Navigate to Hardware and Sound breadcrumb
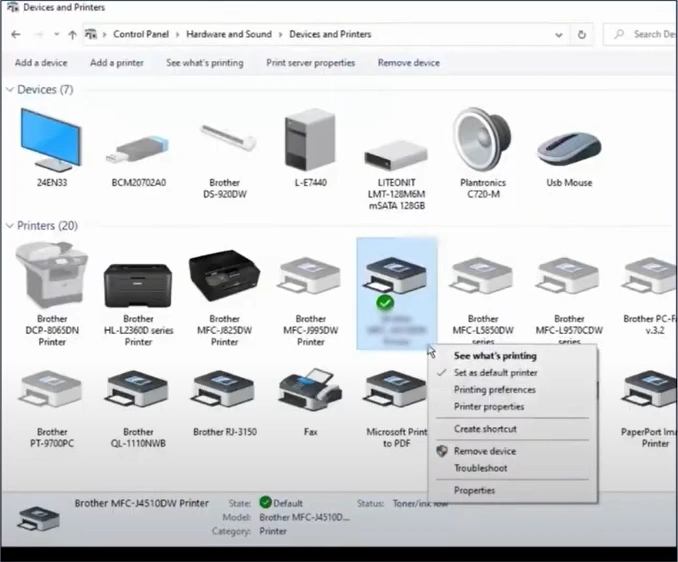The height and width of the screenshot is (562, 678). (x=227, y=34)
